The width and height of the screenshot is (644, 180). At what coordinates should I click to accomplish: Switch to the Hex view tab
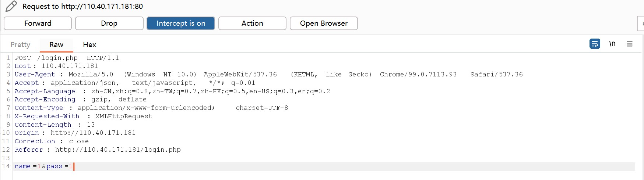point(89,44)
